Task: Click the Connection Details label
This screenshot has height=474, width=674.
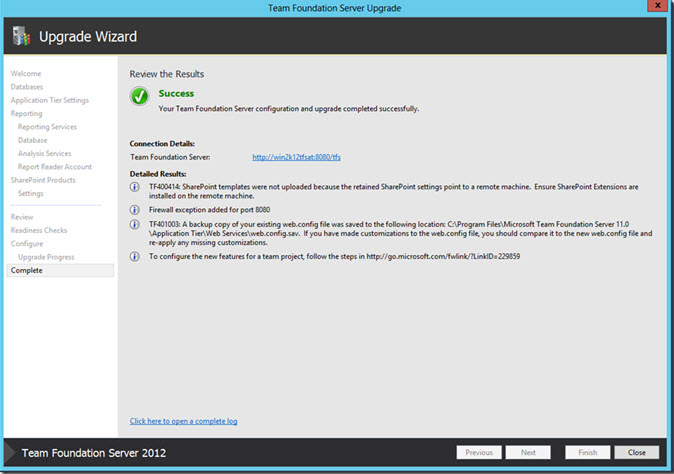Action: click(x=162, y=144)
